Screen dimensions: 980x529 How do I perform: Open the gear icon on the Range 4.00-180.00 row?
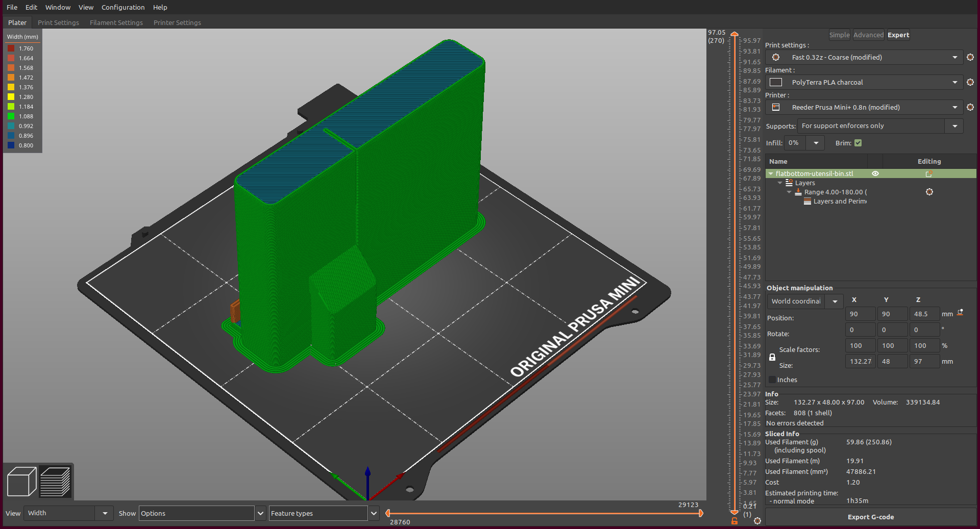929,192
